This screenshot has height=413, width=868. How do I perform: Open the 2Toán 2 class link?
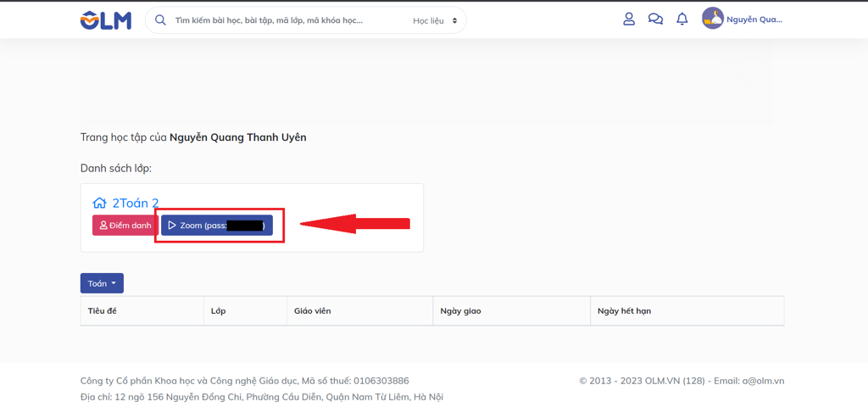pos(136,203)
